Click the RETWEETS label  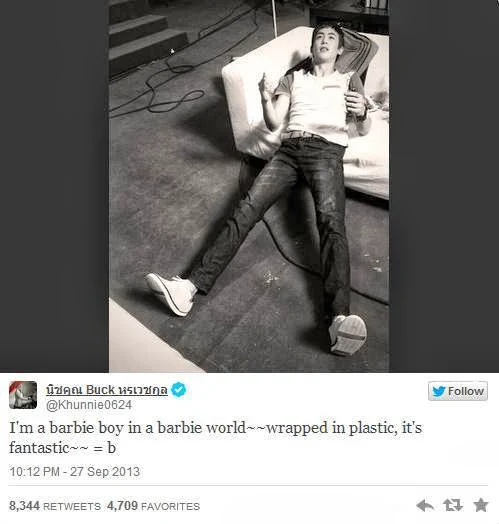coord(72,507)
